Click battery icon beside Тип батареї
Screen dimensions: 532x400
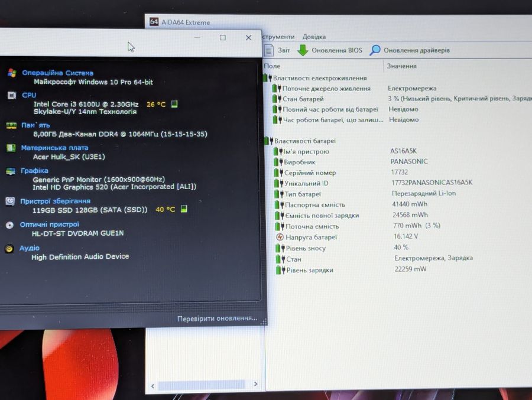click(x=279, y=194)
